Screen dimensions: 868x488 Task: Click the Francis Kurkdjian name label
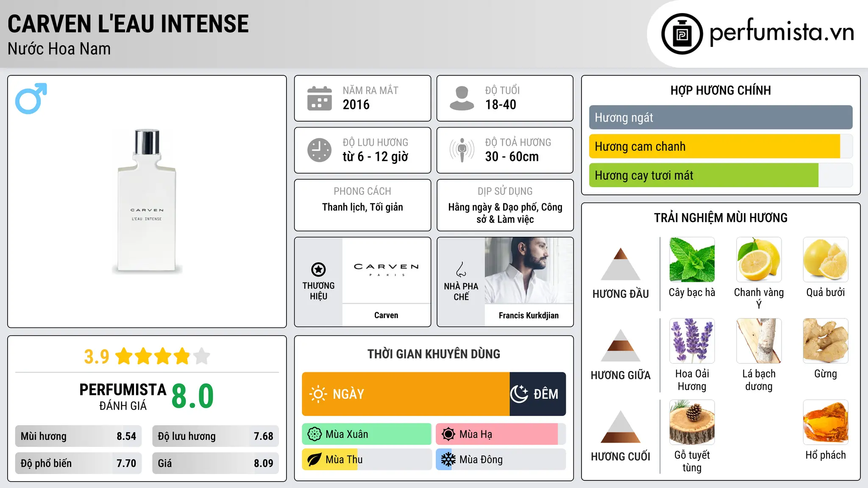(529, 315)
